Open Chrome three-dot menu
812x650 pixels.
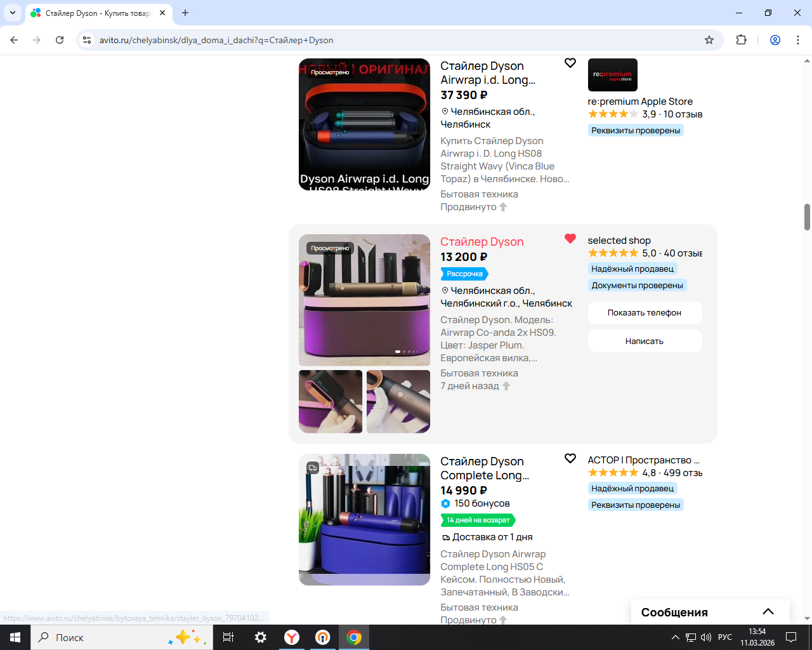click(x=797, y=40)
